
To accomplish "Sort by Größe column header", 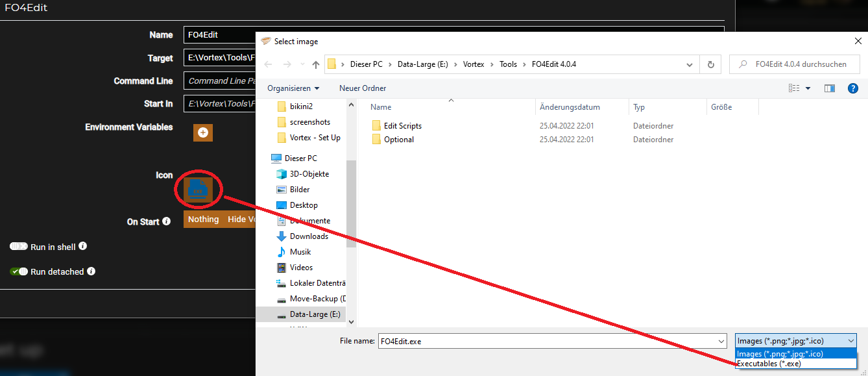I will pos(732,107).
